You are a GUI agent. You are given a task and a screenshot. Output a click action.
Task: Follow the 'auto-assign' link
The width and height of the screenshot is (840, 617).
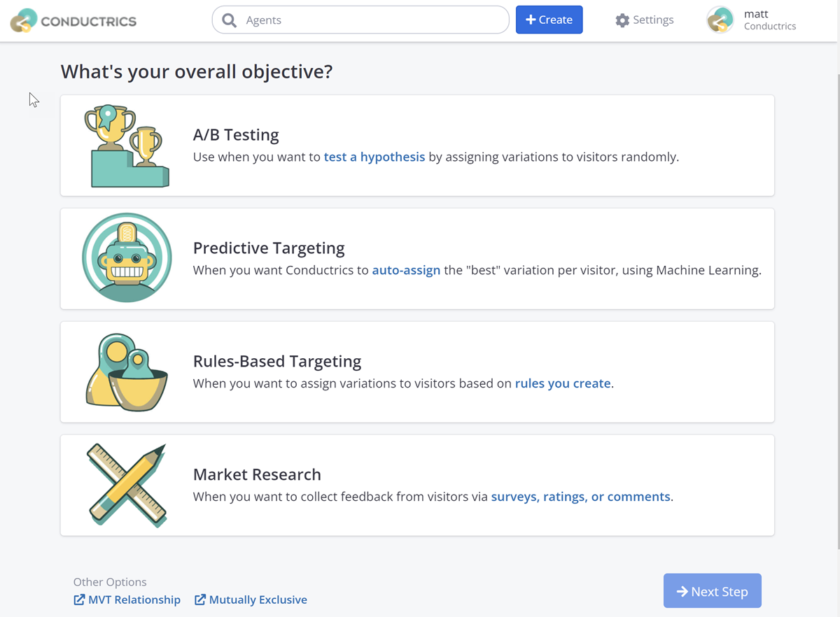406,270
